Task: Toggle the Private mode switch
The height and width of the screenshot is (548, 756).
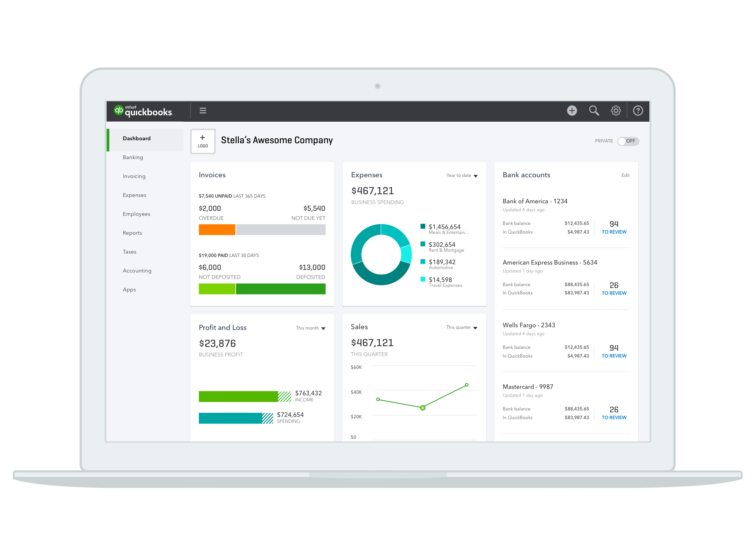Action: [x=628, y=141]
